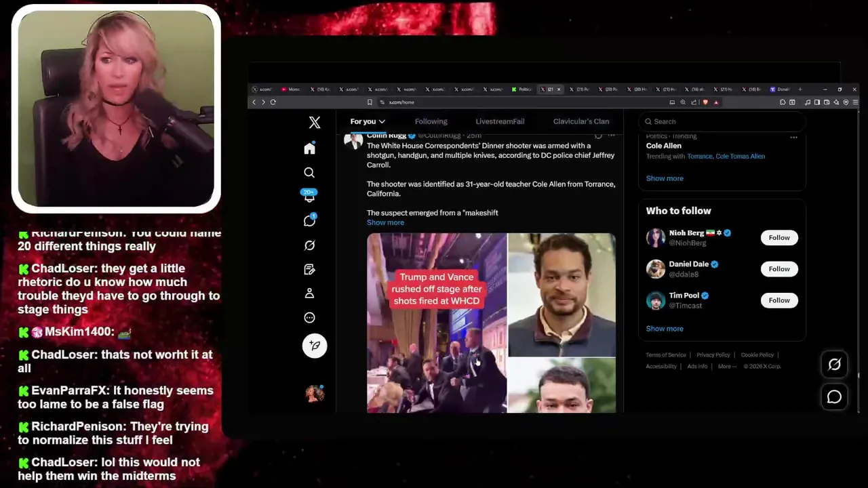Screen dimensions: 868x488
Task: Follow Tim Pool
Action: [779, 300]
